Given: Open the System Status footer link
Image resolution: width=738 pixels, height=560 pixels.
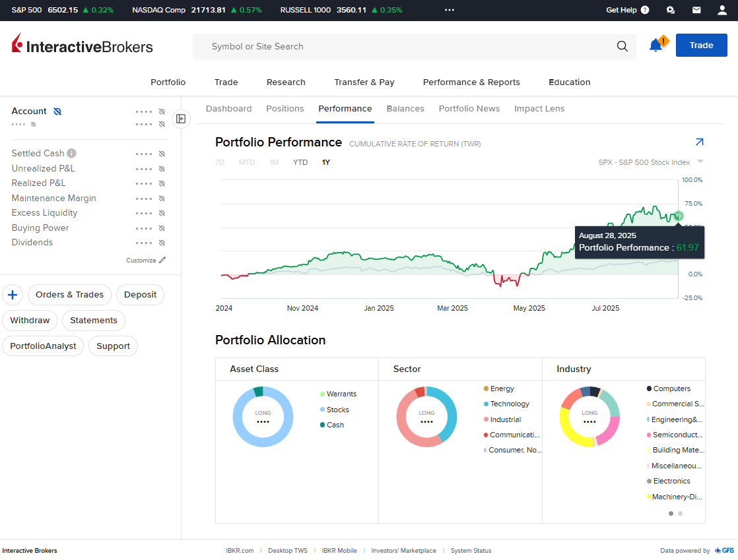Looking at the screenshot, I should pos(471,551).
